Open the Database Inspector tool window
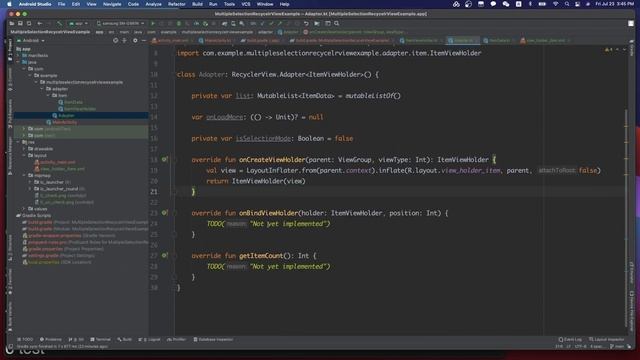This screenshot has width=640, height=360. tap(213, 339)
